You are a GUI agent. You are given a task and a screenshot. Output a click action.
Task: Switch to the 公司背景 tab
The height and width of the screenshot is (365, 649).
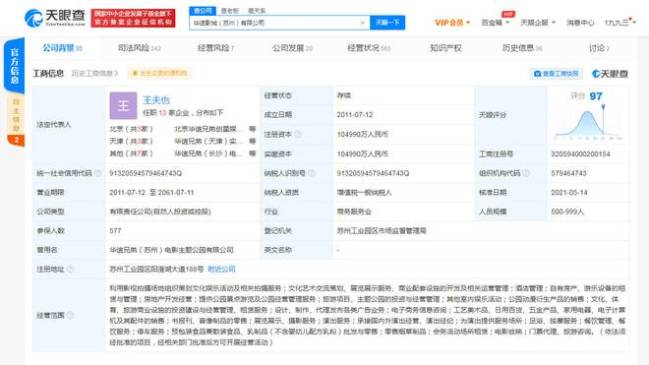coord(62,48)
